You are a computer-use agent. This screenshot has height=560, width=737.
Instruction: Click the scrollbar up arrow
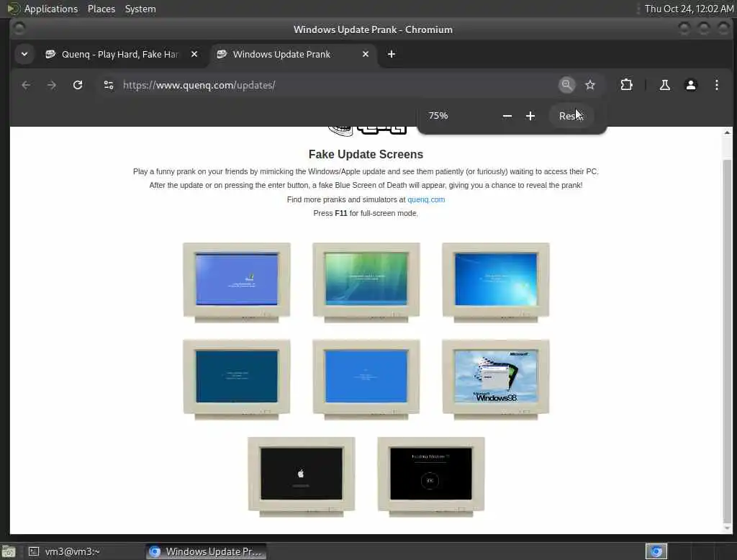pyautogui.click(x=727, y=132)
